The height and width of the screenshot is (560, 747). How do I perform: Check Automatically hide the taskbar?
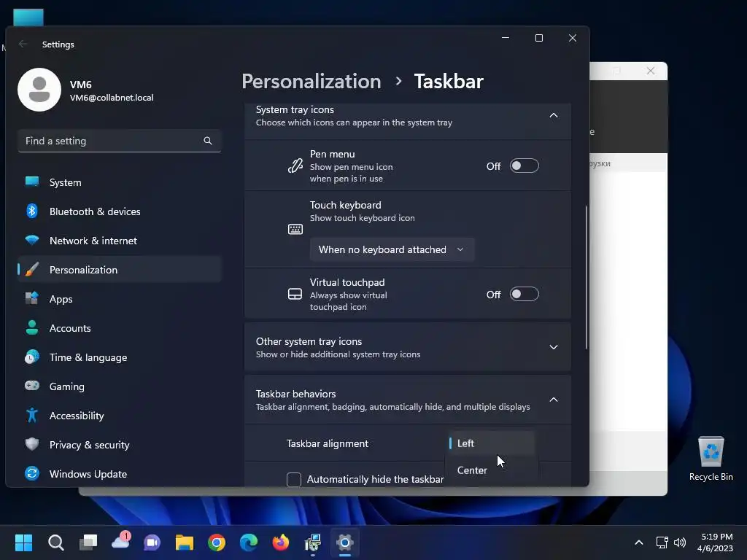pyautogui.click(x=294, y=480)
